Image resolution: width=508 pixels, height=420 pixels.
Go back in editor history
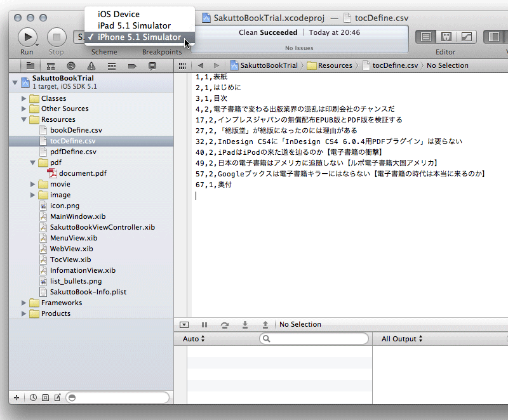tap(201, 66)
